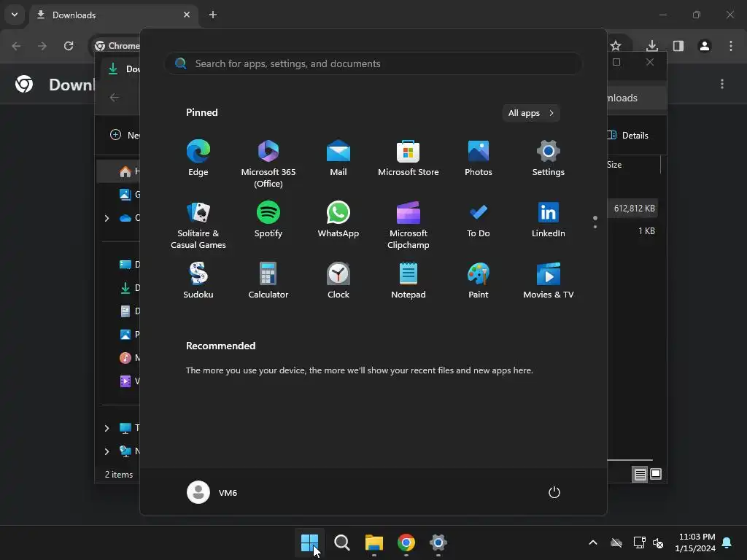
Task: Open taskbar Search
Action: [x=341, y=542]
